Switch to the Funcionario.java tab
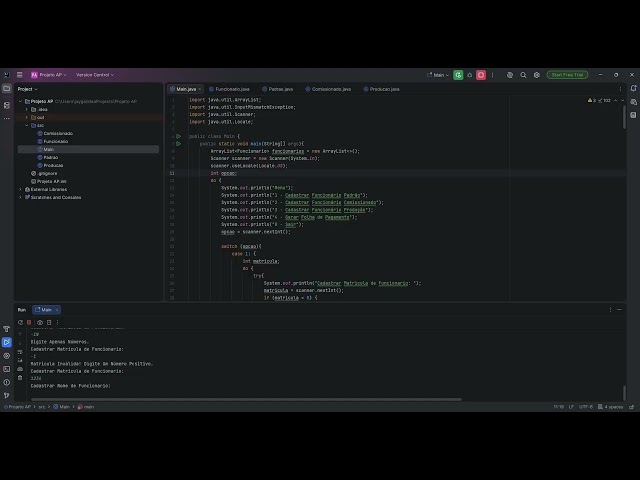The height and width of the screenshot is (480, 640). pos(229,89)
